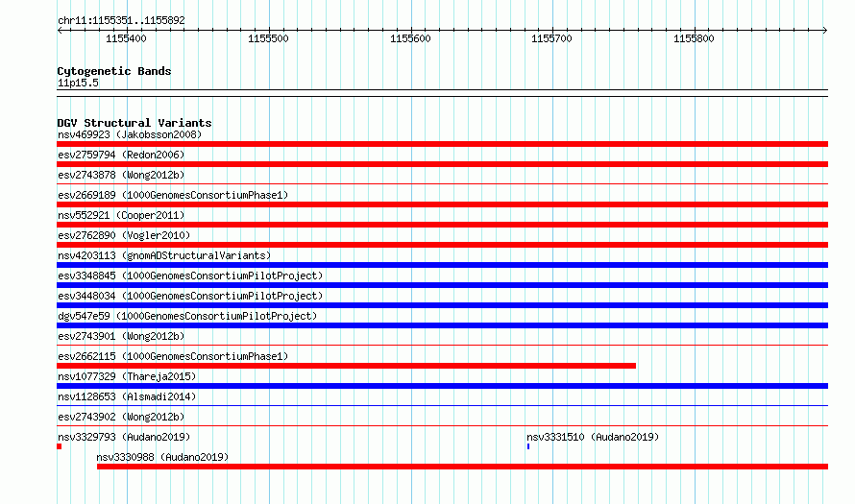The image size is (855, 504).
Task: Select nsv552921 (Cooper2011) variant label
Action: pyautogui.click(x=121, y=215)
